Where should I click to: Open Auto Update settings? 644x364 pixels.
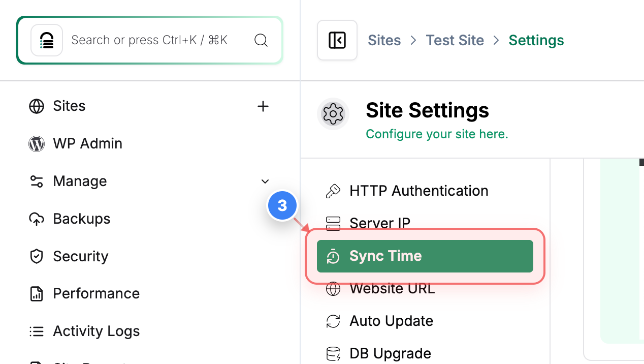[392, 321]
